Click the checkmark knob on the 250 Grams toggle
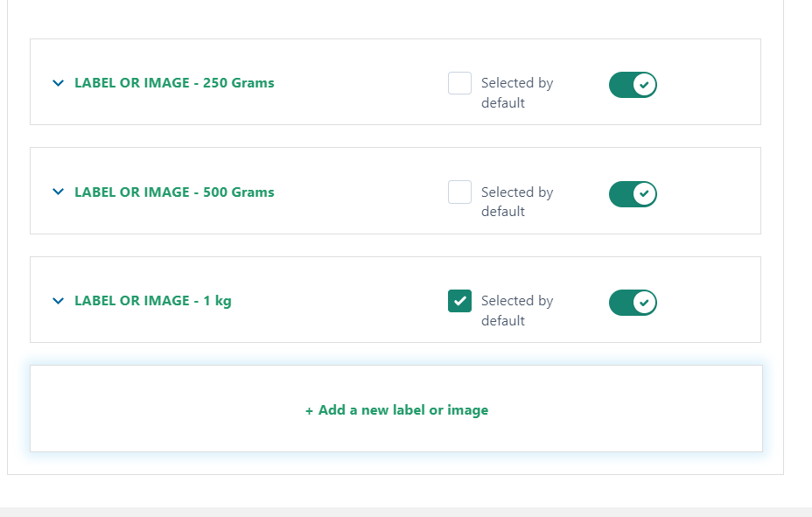Screen dimensions: 812x517 (644, 85)
